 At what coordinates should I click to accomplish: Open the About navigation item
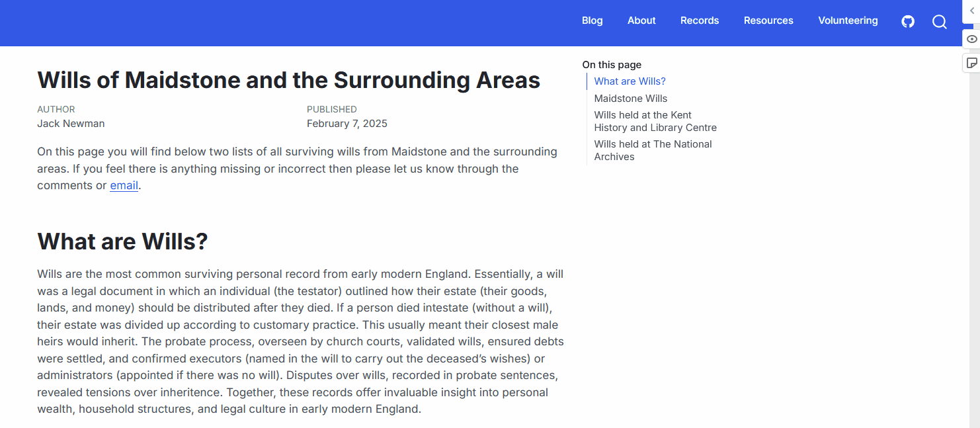[x=641, y=21]
